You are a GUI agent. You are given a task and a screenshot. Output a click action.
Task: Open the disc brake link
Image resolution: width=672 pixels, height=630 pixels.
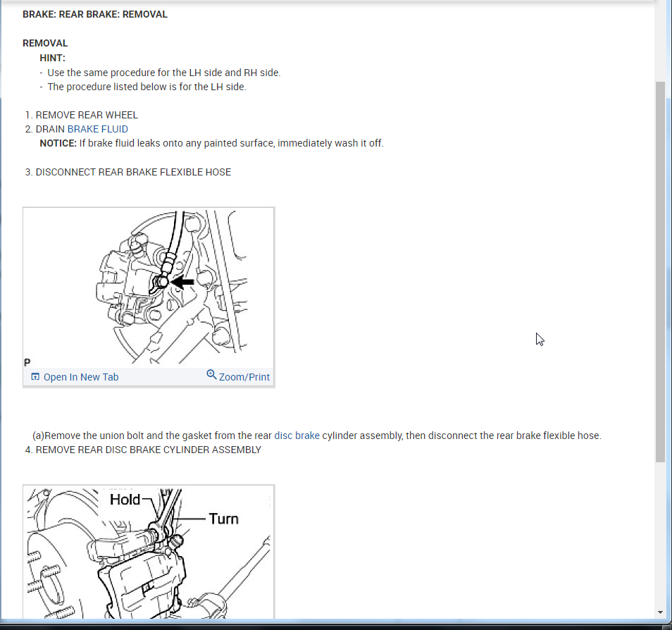click(297, 436)
